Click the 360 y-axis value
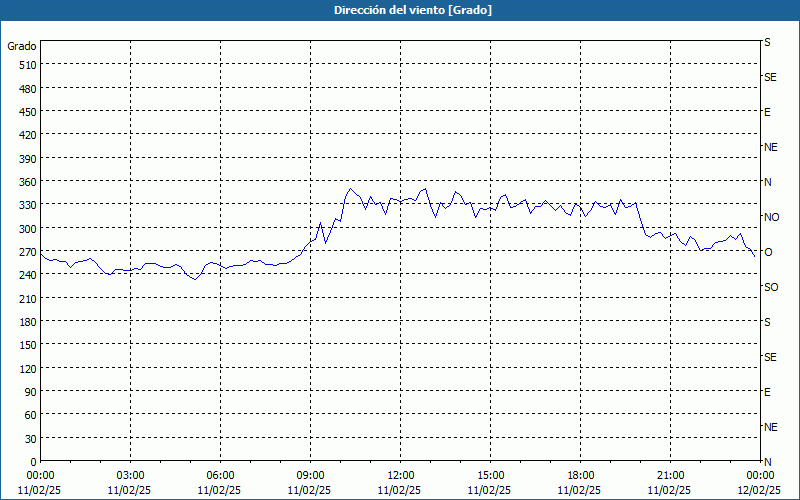This screenshot has width=800, height=500. coord(29,182)
